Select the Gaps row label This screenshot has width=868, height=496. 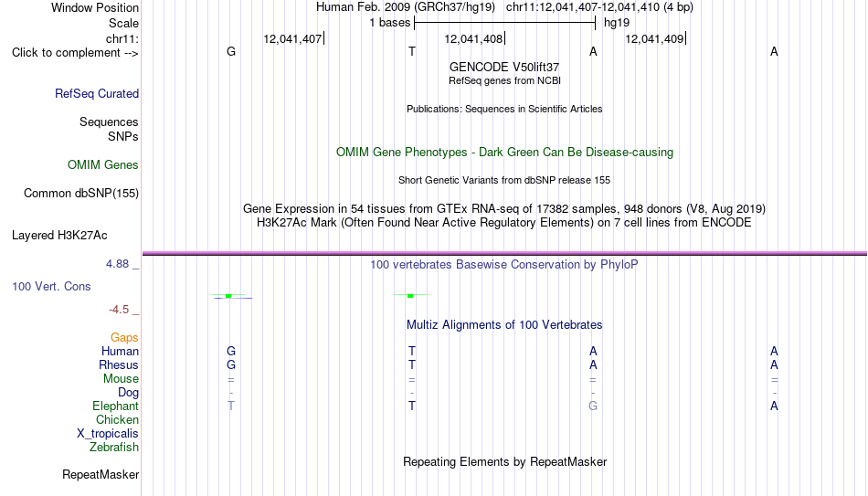coord(124,338)
